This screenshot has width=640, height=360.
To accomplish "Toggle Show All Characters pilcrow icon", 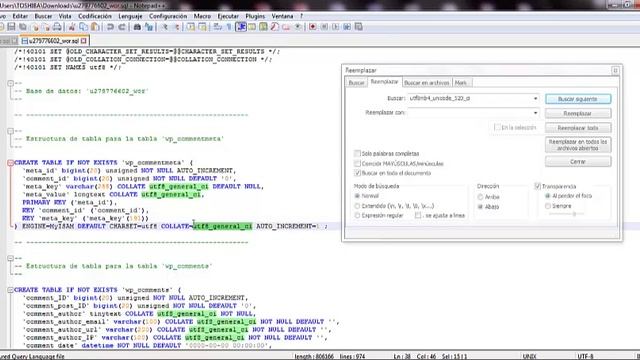I will point(229,27).
